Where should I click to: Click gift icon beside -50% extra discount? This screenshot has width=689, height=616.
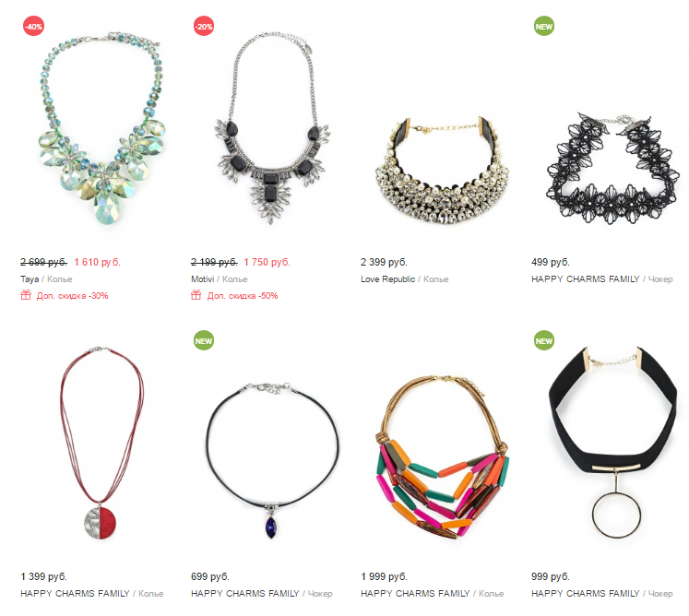pyautogui.click(x=196, y=295)
